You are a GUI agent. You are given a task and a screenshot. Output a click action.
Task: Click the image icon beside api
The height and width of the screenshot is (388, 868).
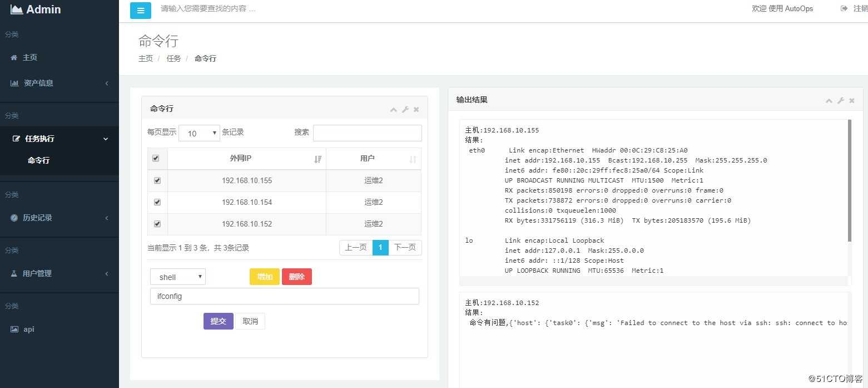click(x=14, y=329)
